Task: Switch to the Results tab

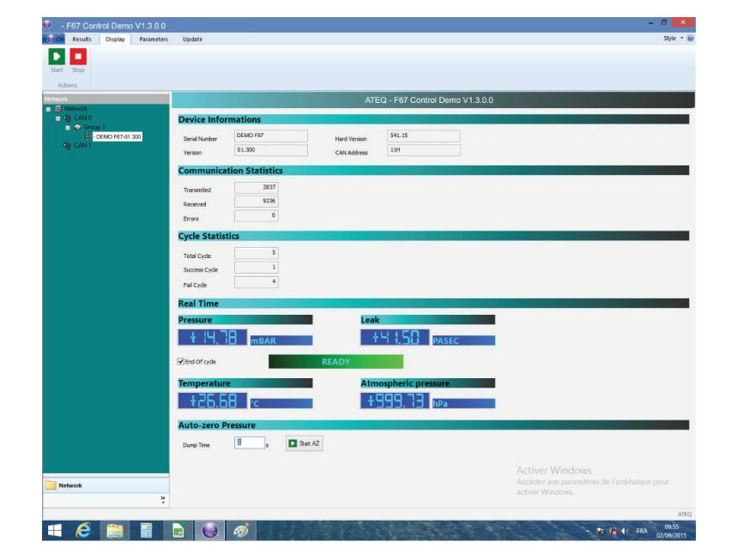Action: coord(82,39)
